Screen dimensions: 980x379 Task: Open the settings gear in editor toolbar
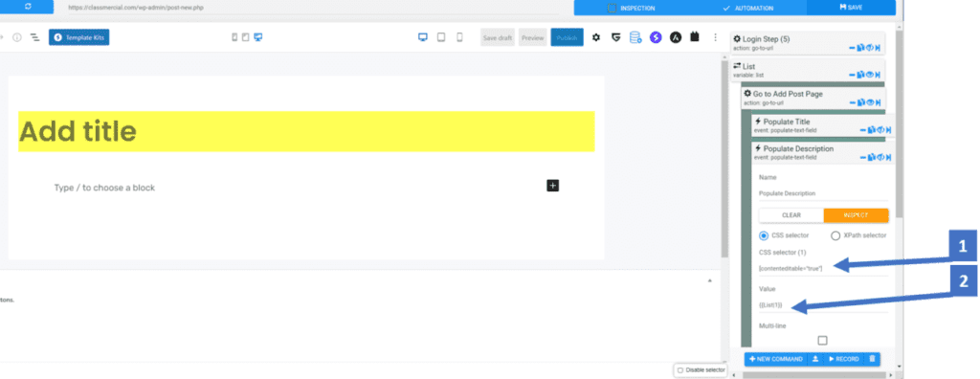click(x=595, y=37)
